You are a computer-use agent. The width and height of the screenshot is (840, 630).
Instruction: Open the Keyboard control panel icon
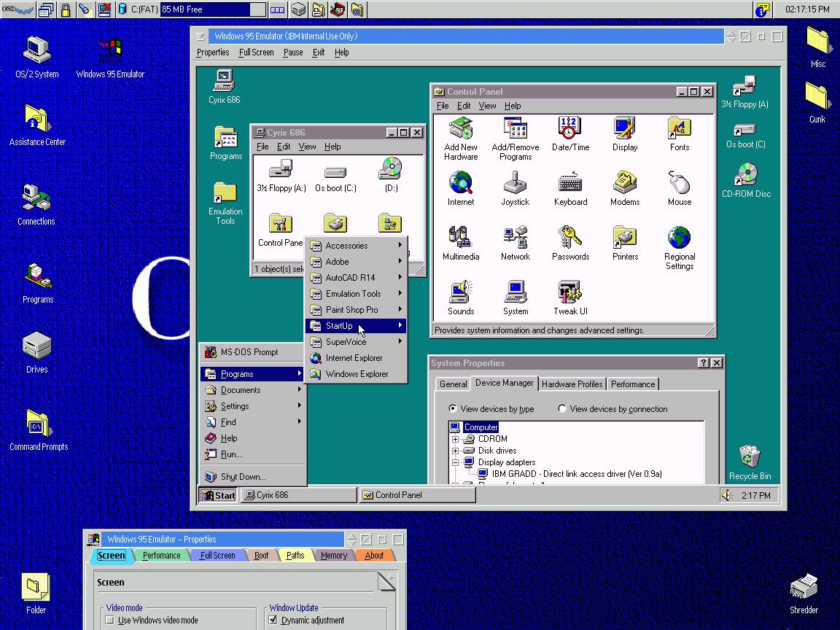(570, 188)
